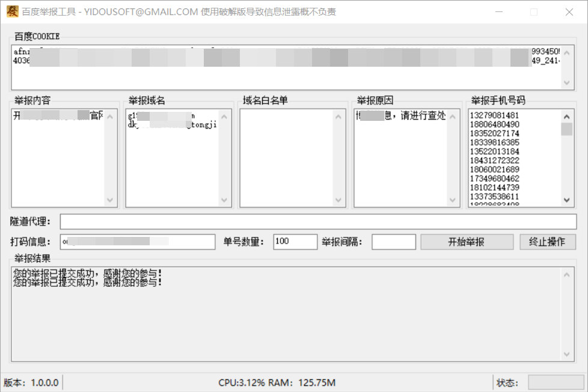Select phone number 18102144739
588x392 pixels.
click(x=495, y=187)
